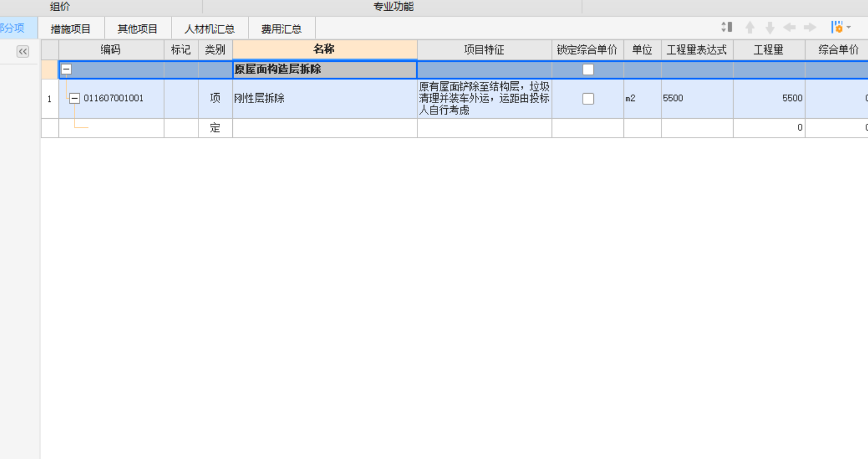The height and width of the screenshot is (459, 868).
Task: Select the 定 category cell
Action: [215, 128]
